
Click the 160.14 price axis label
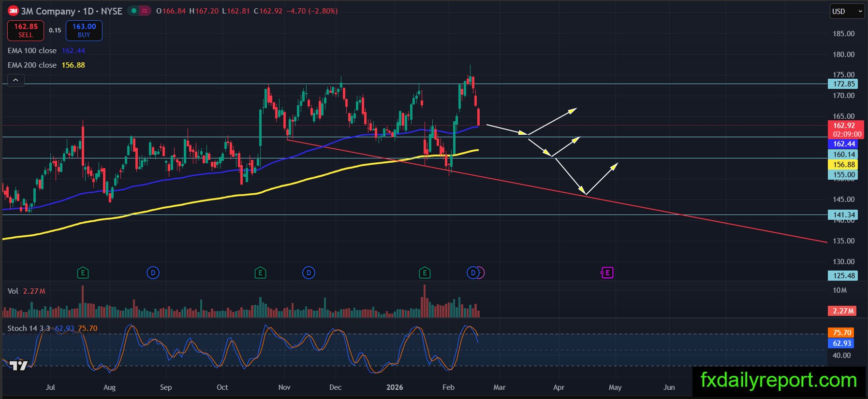click(x=844, y=155)
